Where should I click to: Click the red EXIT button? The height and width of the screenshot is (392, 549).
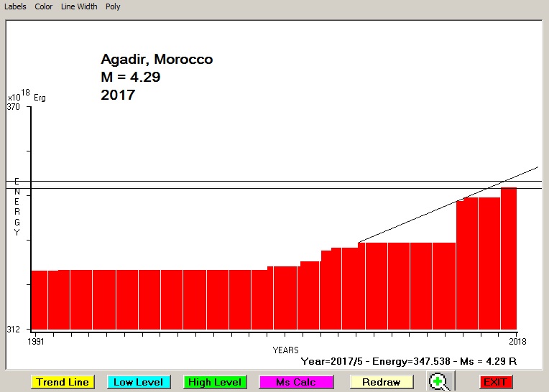tap(495, 382)
